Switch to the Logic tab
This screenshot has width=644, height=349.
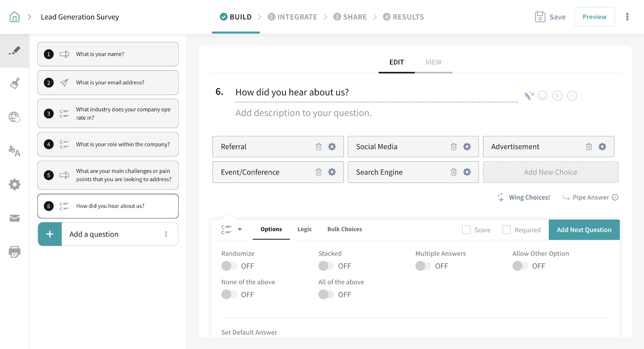coord(304,229)
